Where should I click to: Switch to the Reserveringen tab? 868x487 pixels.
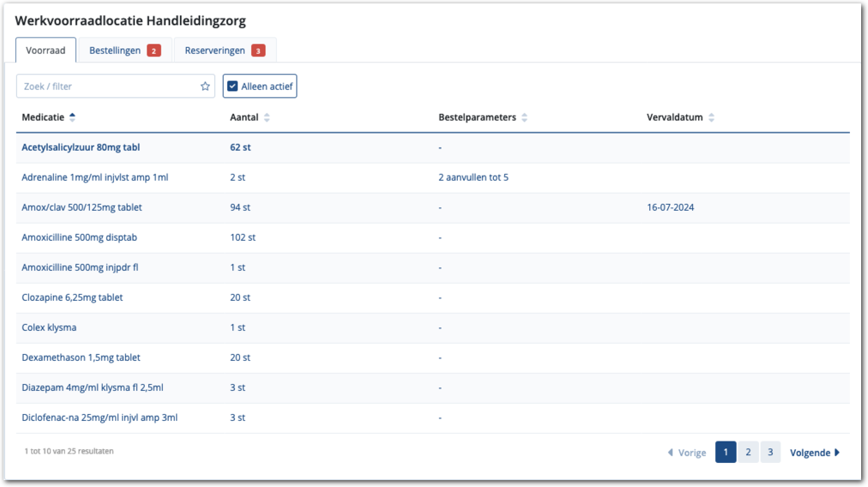pos(215,51)
